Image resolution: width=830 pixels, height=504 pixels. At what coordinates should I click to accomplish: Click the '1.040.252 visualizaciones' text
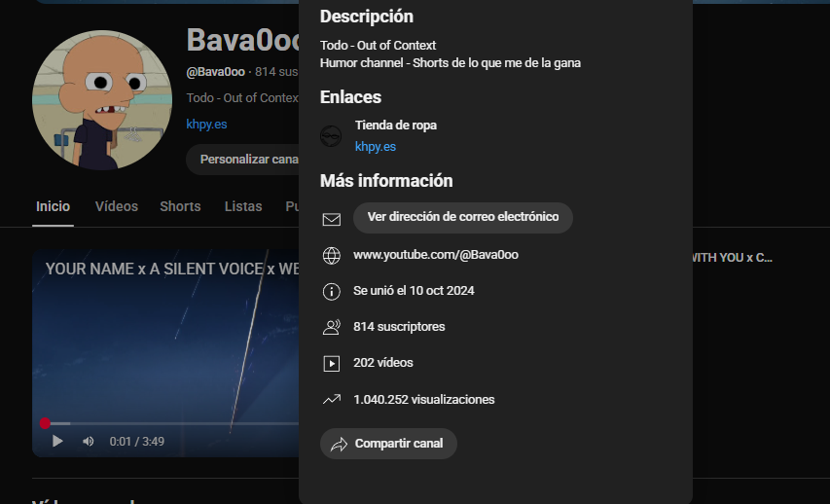pyautogui.click(x=424, y=400)
